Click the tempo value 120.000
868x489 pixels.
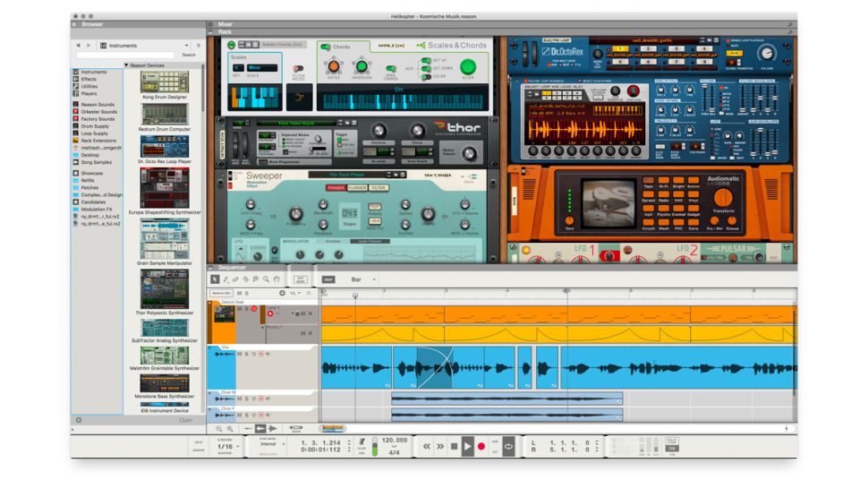coord(394,441)
